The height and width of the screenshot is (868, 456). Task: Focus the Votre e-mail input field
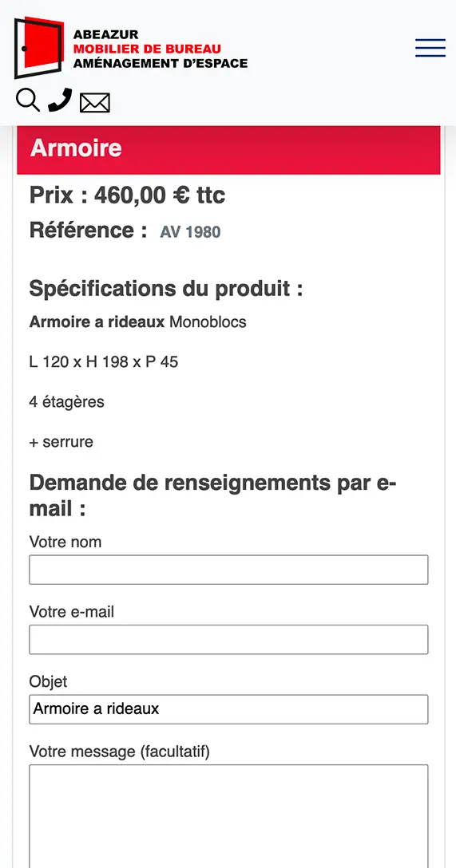click(229, 639)
